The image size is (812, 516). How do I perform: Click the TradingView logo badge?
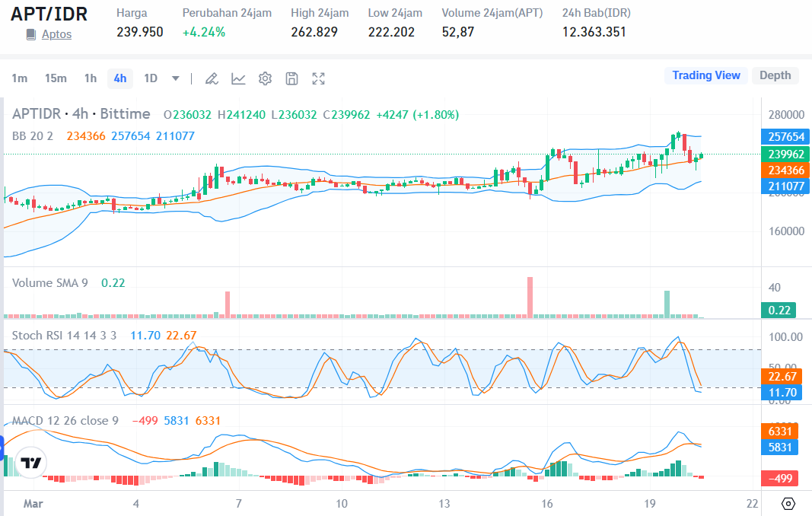click(30, 462)
